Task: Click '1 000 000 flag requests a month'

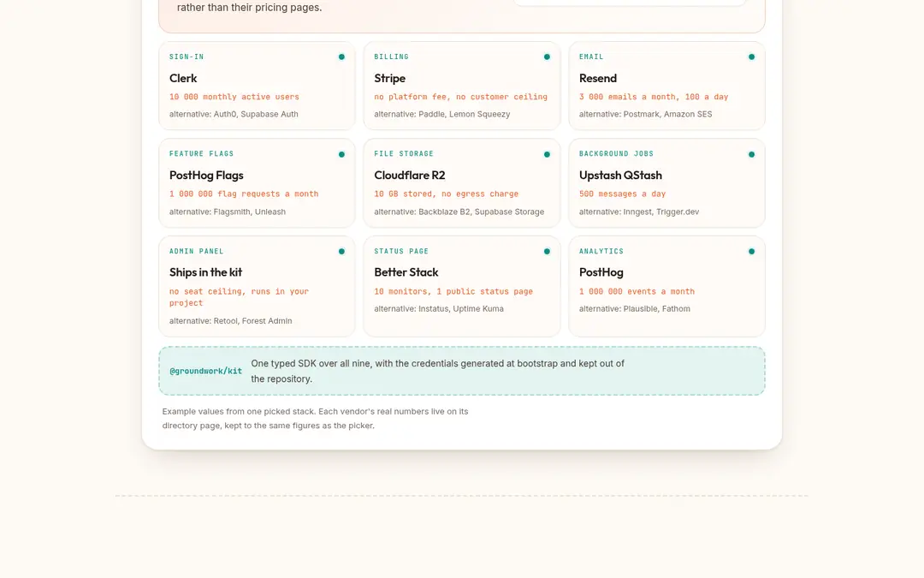Action: pyautogui.click(x=244, y=194)
